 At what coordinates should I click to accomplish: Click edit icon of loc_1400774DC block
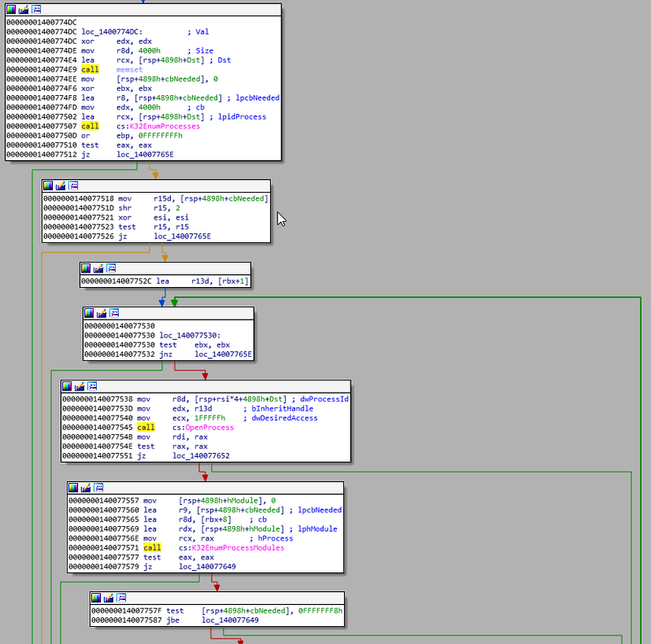(x=24, y=9)
